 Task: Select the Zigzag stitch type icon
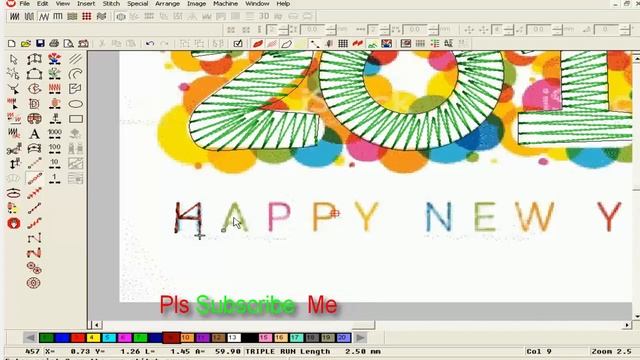pos(44,17)
